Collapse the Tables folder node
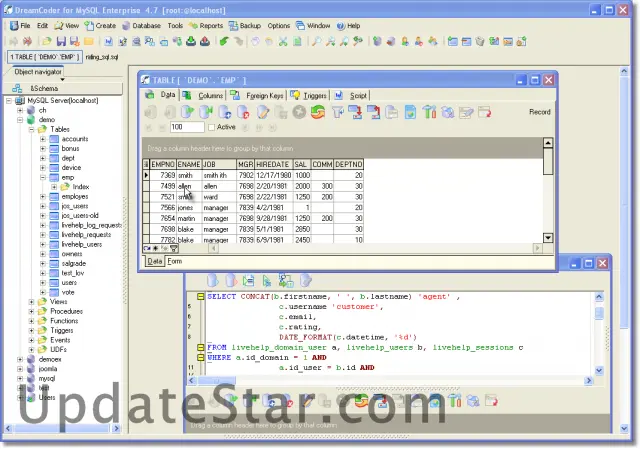This screenshot has width=640, height=449. coord(31,129)
